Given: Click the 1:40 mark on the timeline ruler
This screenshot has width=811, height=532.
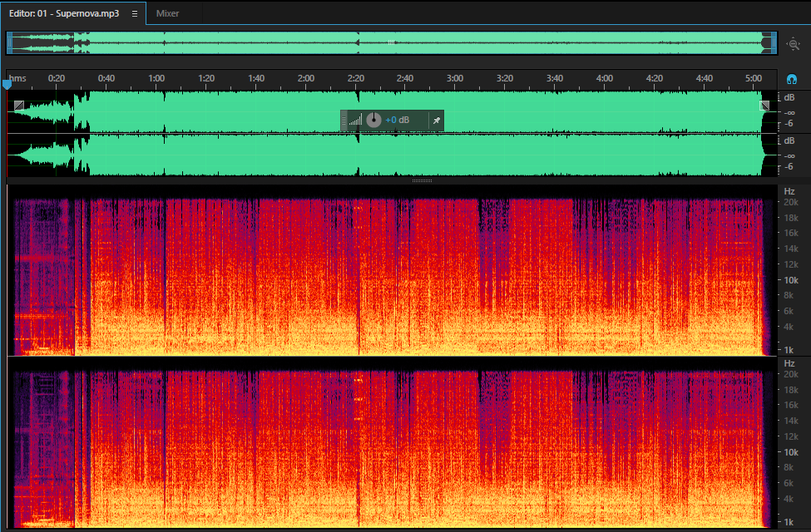Looking at the screenshot, I should [256, 78].
